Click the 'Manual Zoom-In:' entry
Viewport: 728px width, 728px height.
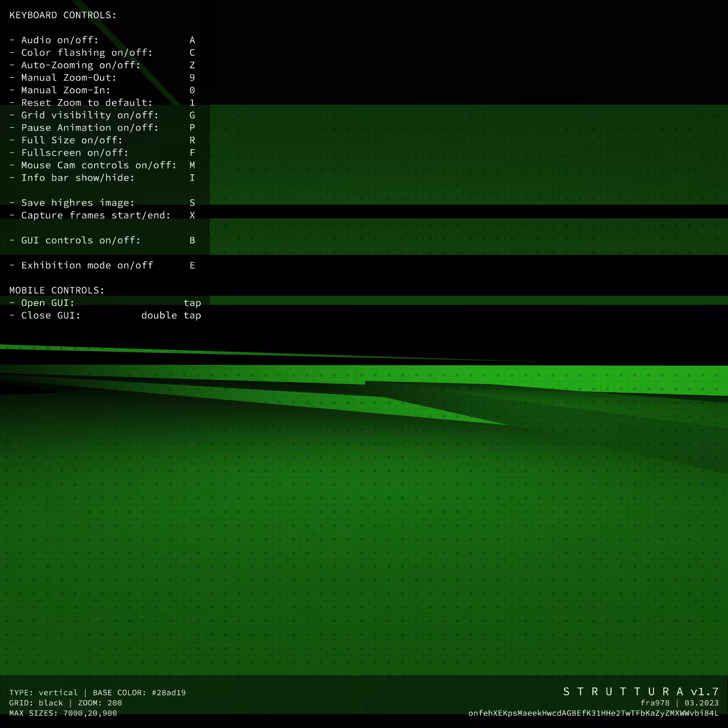tap(102, 90)
